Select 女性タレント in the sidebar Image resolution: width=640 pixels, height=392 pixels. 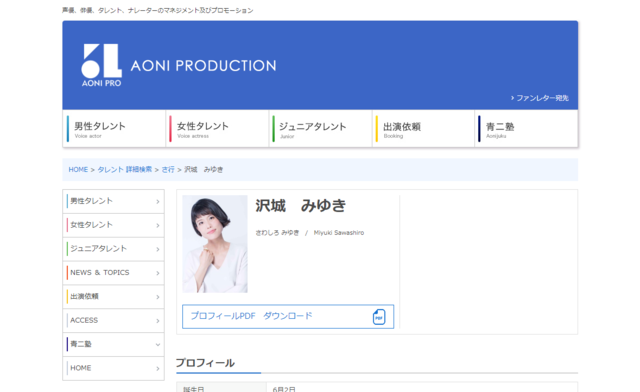click(113, 225)
